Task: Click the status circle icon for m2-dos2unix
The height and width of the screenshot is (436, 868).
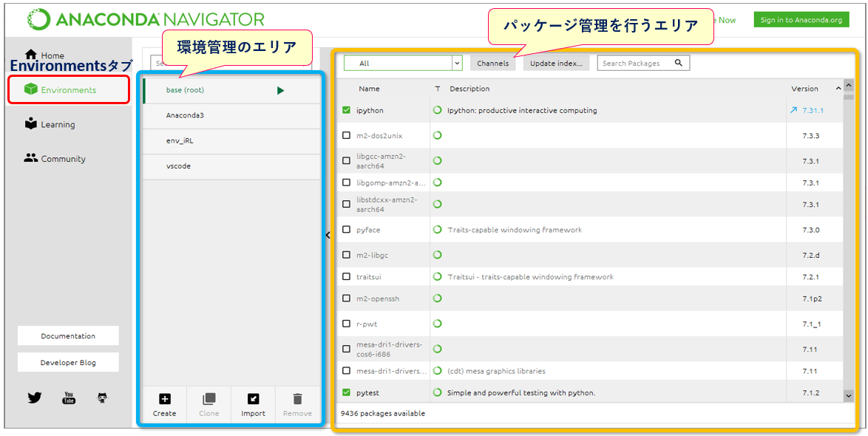Action: click(x=437, y=135)
